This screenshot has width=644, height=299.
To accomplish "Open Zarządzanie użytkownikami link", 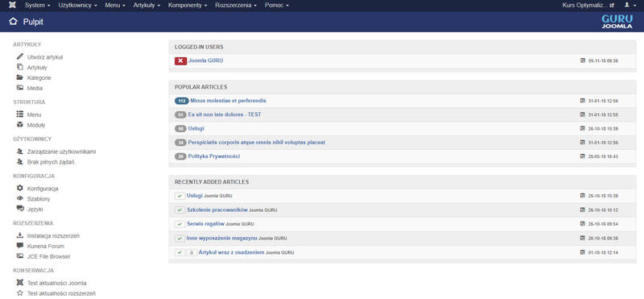I will click(62, 152).
